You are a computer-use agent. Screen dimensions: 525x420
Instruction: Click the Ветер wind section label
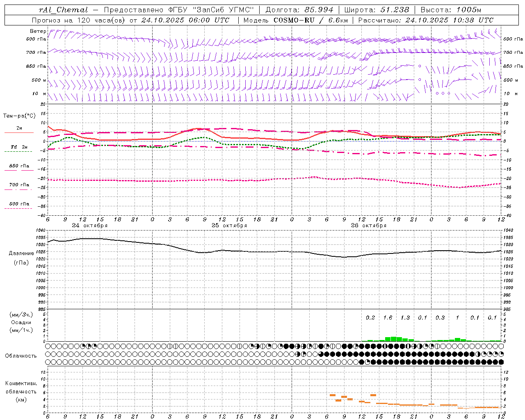coord(38,31)
